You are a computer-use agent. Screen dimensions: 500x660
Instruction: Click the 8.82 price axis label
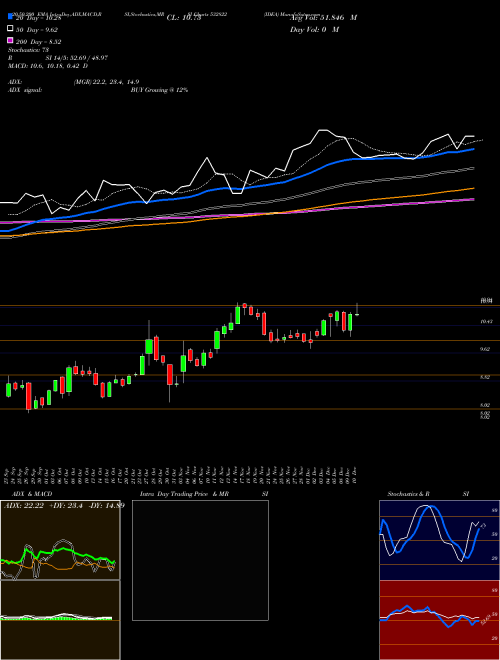(x=485, y=377)
